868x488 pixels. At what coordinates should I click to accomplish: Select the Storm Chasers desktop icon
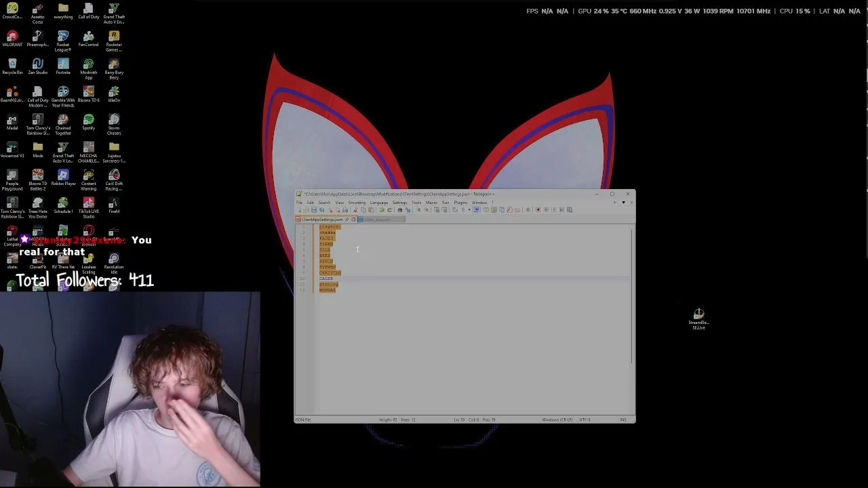pos(114,125)
